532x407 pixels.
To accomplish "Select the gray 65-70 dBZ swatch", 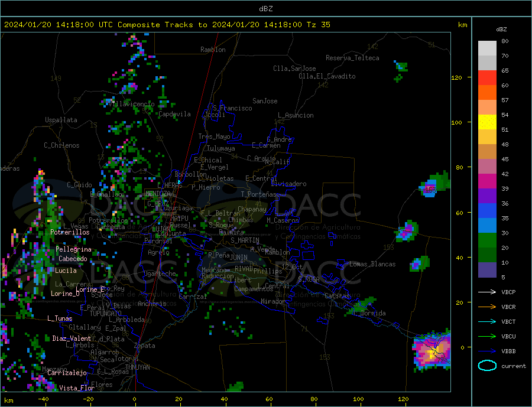I will [487, 63].
